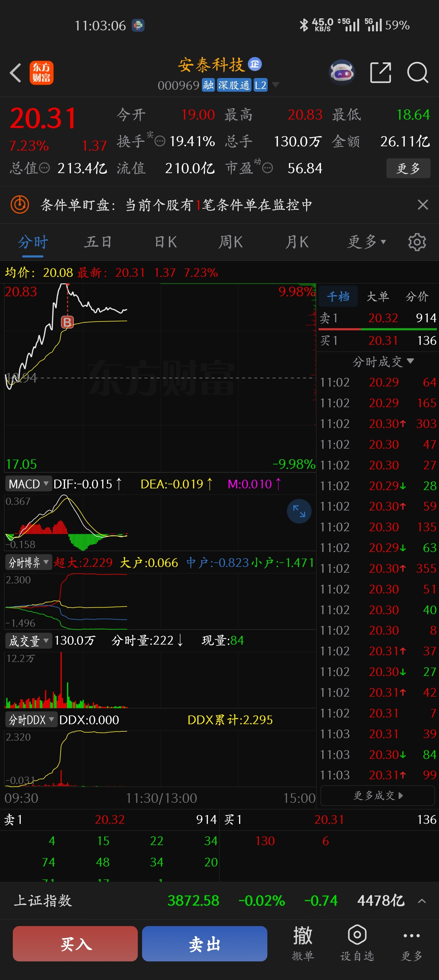
Task: Open the 分时博弈 indicator dropdown
Action: [28, 562]
